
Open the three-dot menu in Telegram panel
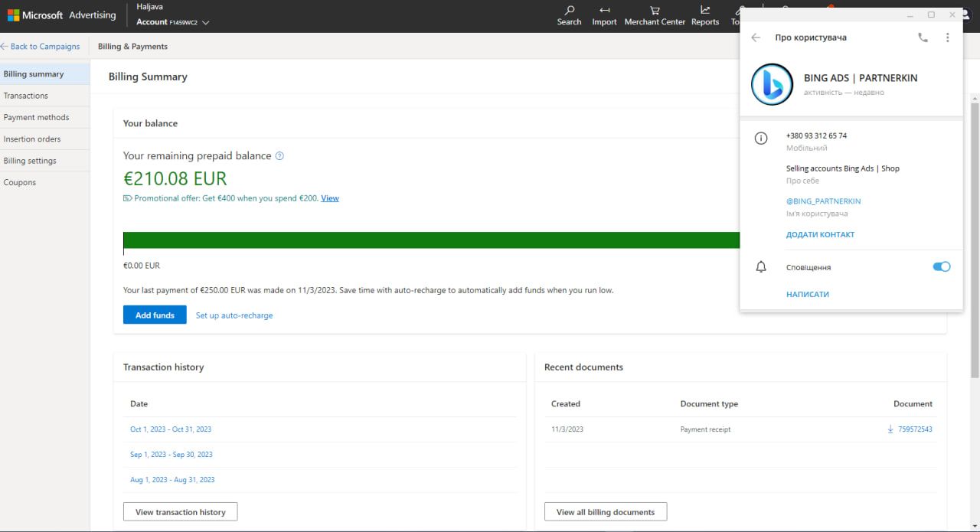(x=947, y=38)
